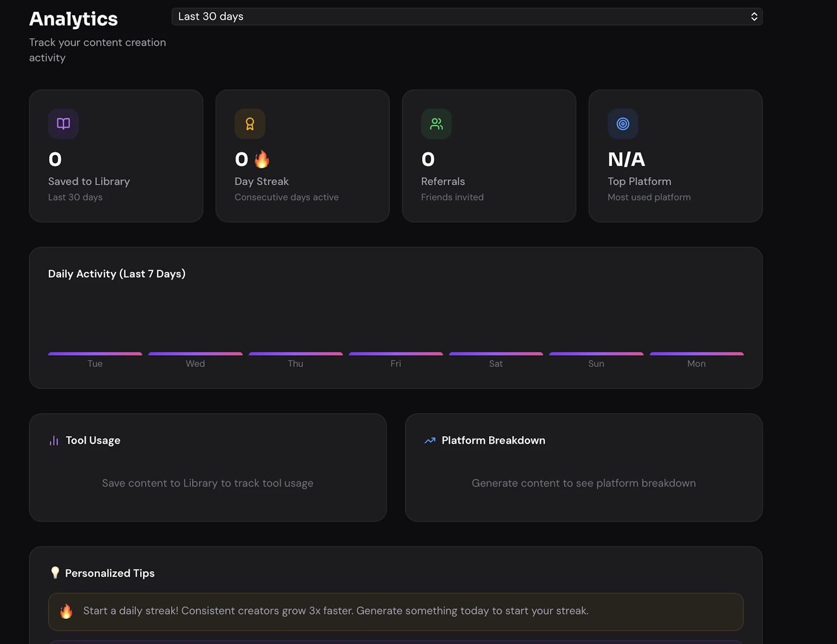
Task: Click 'Generate content to see platform breakdown' message
Action: (584, 484)
